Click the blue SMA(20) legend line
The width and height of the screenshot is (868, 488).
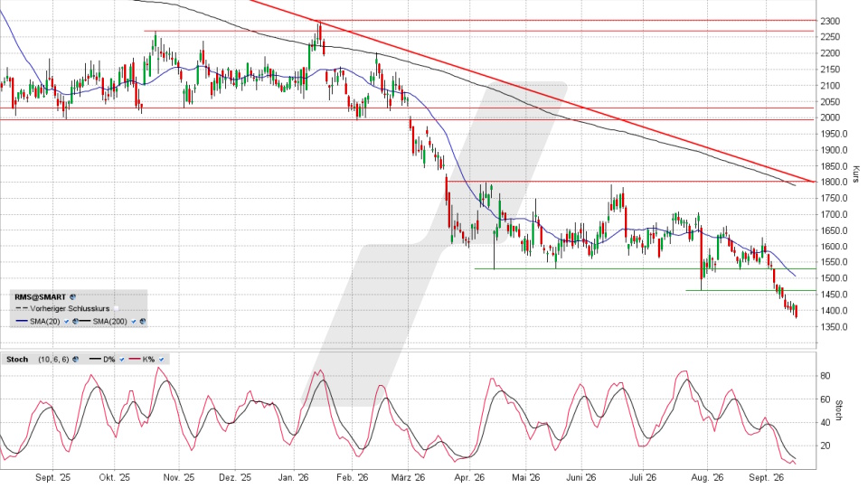point(22,321)
